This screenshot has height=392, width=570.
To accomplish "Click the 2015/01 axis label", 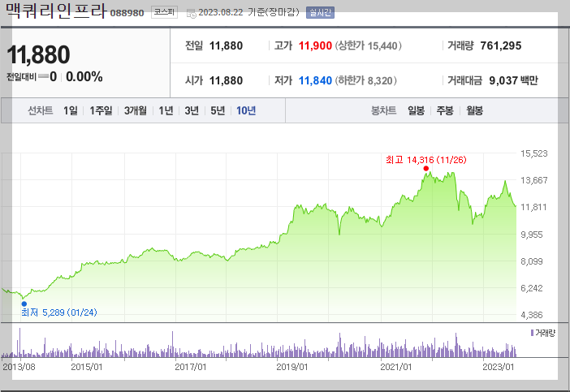I will [87, 367].
